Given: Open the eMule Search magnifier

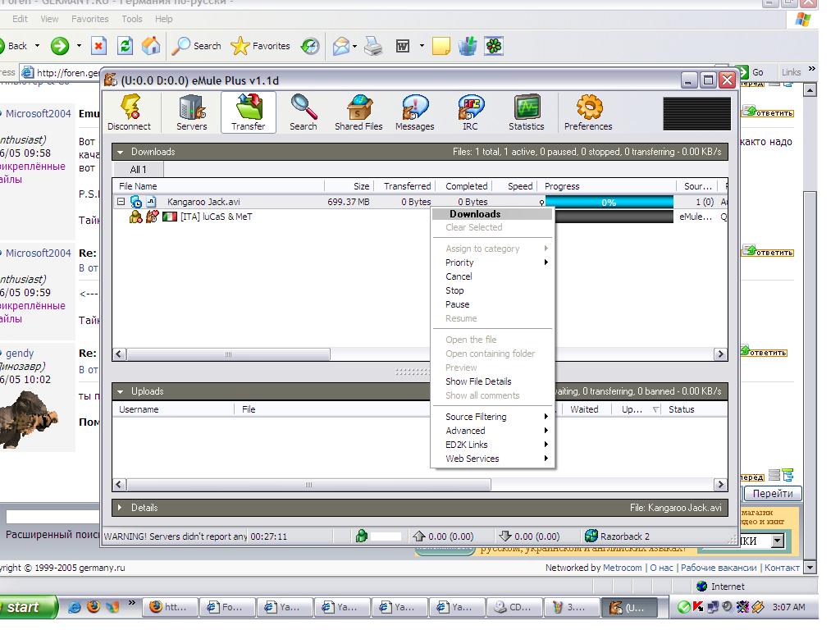Looking at the screenshot, I should coord(304,112).
